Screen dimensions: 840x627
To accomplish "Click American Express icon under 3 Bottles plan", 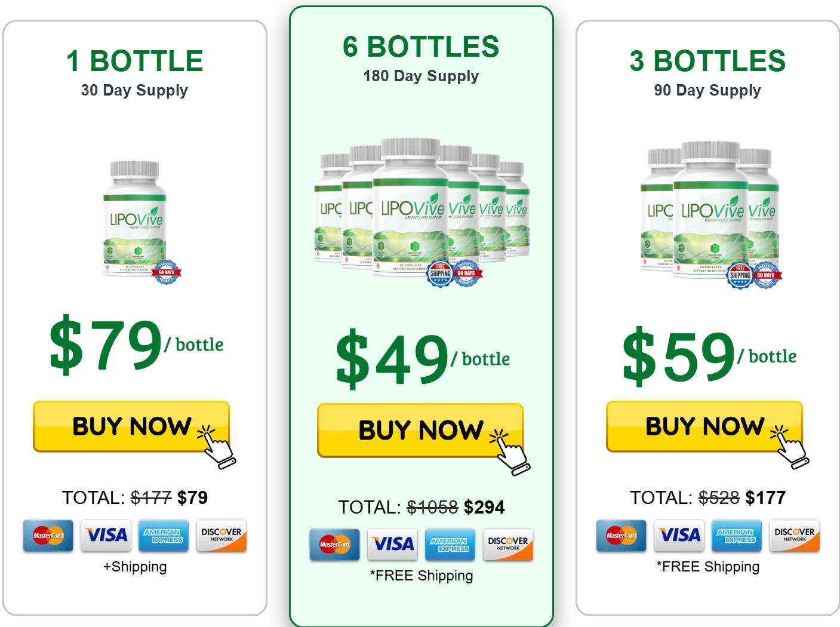I will [x=736, y=535].
